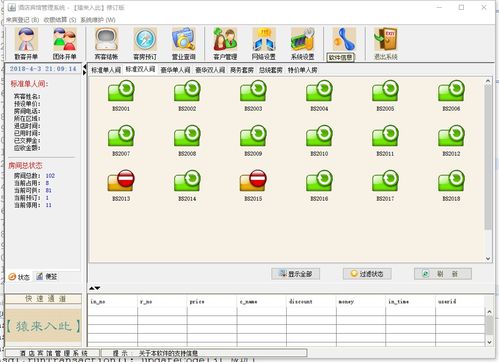This screenshot has height=362, width=499.
Task: Switch to 豪华单人间 tab
Action: [x=175, y=70]
